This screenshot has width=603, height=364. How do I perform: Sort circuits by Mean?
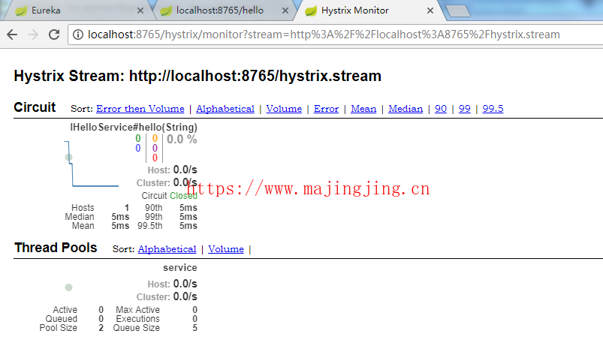[363, 109]
